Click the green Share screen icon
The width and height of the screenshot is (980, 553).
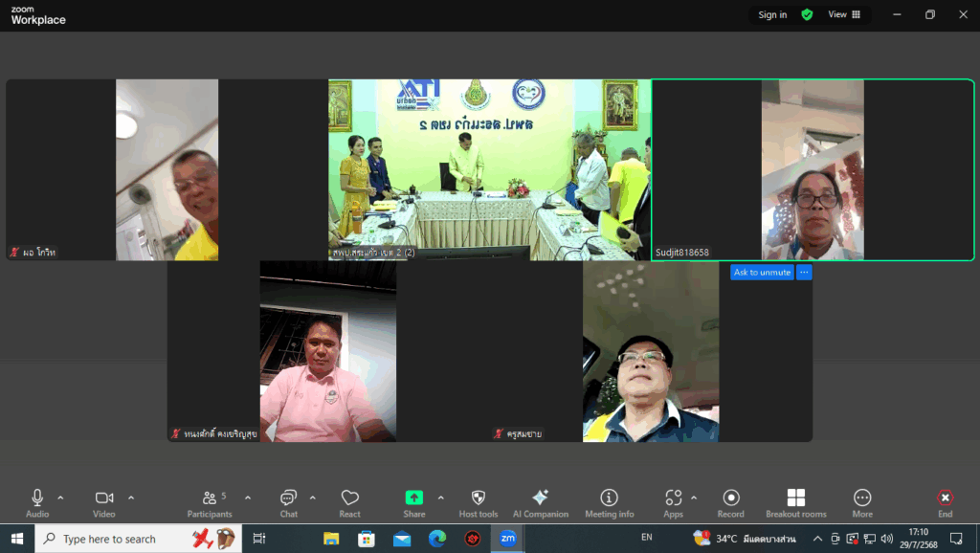[x=413, y=498]
